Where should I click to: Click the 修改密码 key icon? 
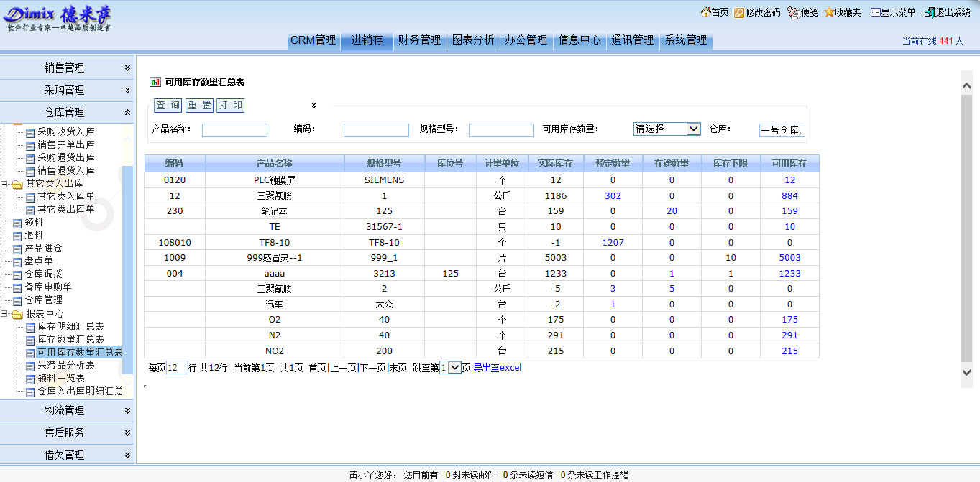click(739, 12)
